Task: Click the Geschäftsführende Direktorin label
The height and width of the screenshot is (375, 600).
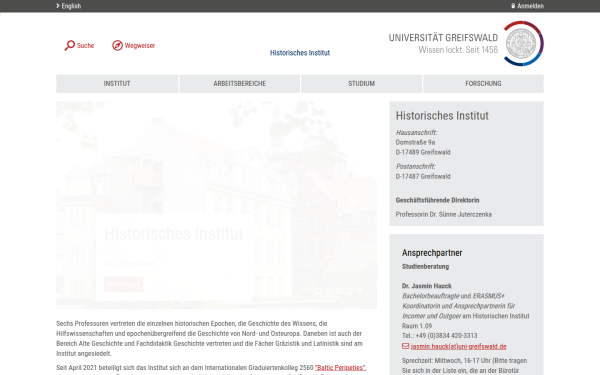Action: pyautogui.click(x=437, y=200)
